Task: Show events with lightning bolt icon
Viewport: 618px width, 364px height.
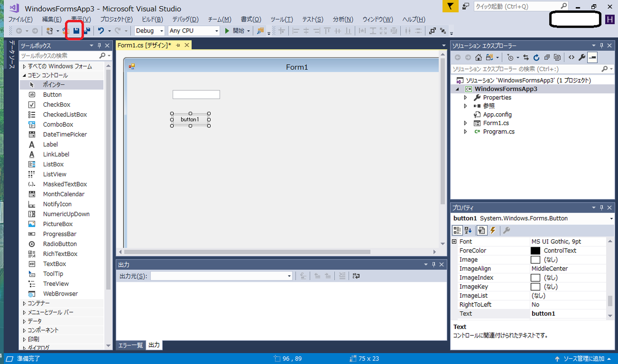Action: click(x=493, y=231)
